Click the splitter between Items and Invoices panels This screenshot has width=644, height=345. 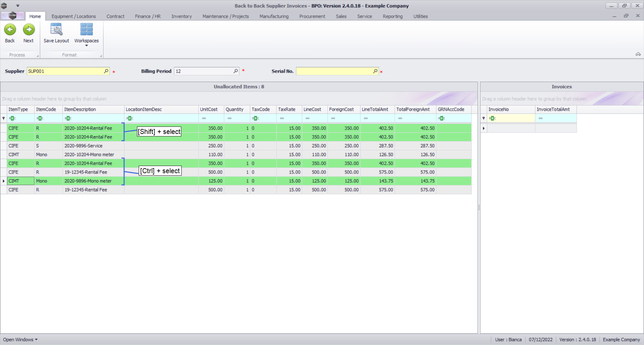coord(479,208)
